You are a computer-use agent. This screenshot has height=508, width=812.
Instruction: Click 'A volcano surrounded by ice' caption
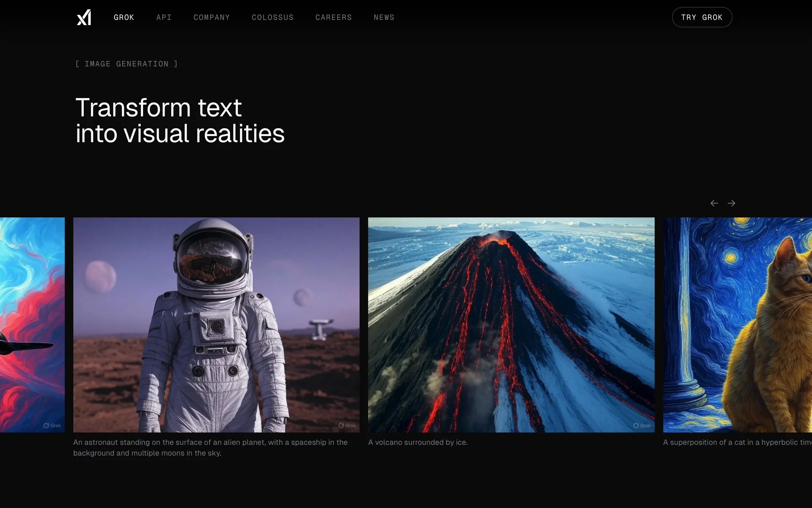(x=417, y=442)
